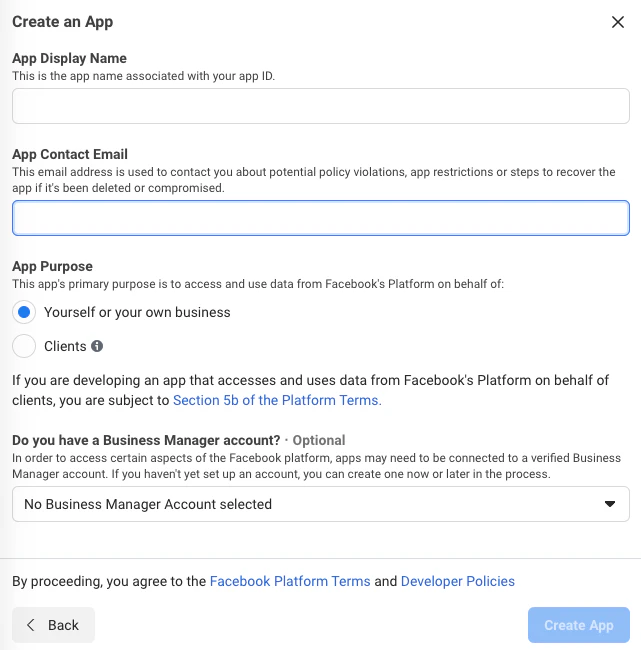Select the Clients radio button
The width and height of the screenshot is (641, 650).
[x=25, y=346]
